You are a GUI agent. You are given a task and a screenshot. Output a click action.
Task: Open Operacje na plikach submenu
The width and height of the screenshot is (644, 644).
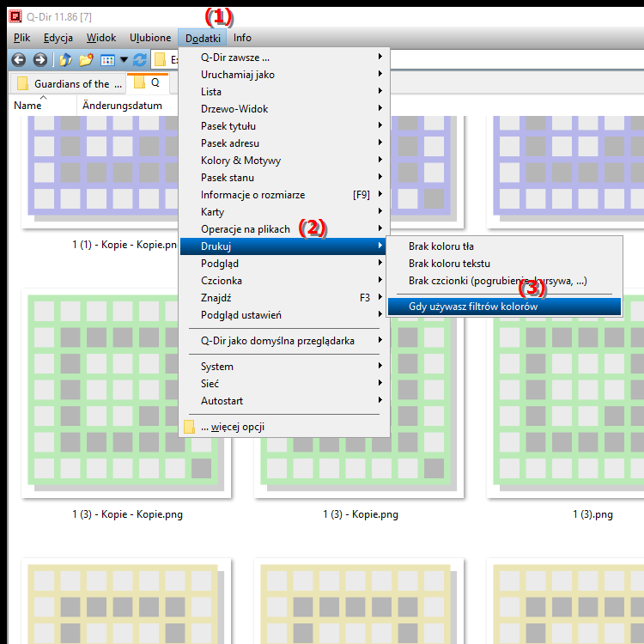coord(284,229)
